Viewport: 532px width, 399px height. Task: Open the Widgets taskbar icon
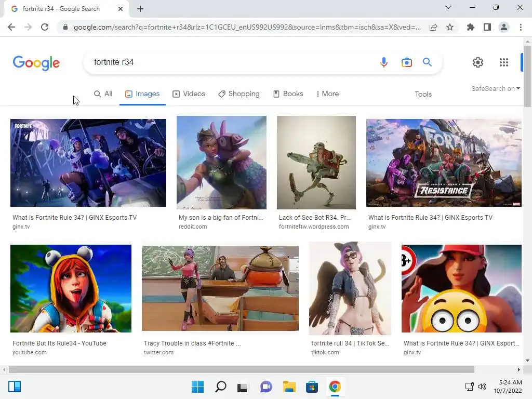tap(15, 387)
